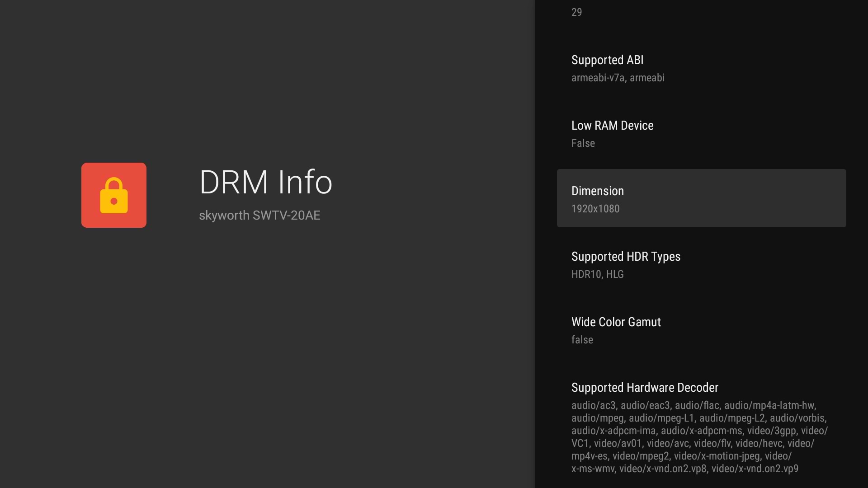Click the skyworth SWTV-20AE device name
868x488 pixels.
pyautogui.click(x=259, y=216)
